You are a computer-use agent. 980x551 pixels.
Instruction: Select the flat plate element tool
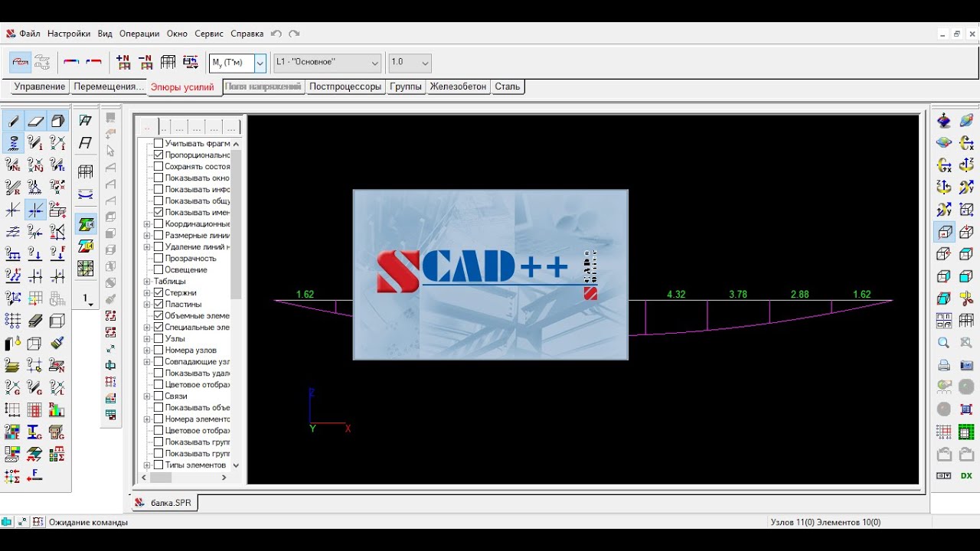[35, 121]
